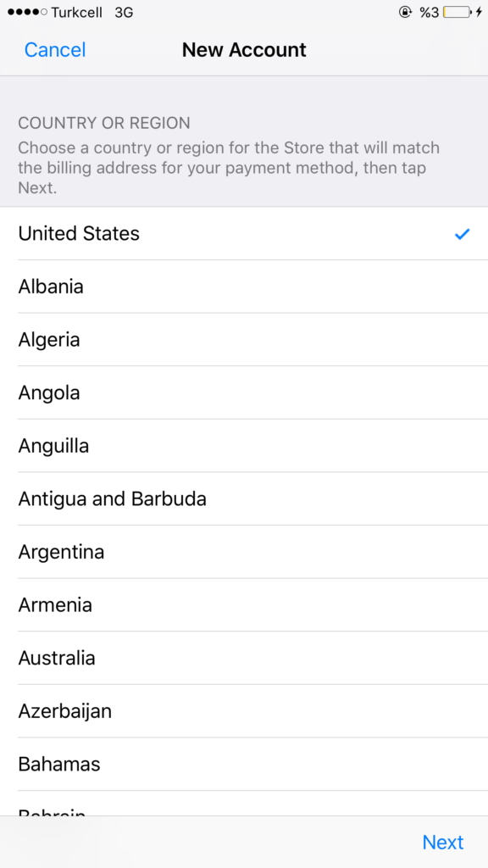This screenshot has width=488, height=868.
Task: Pick Argentina from the list
Action: (244, 552)
